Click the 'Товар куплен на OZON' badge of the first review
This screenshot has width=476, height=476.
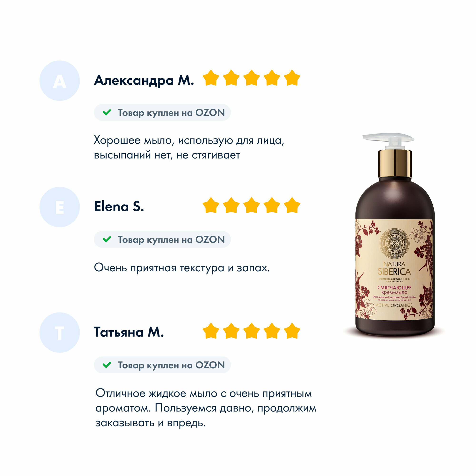tap(162, 112)
